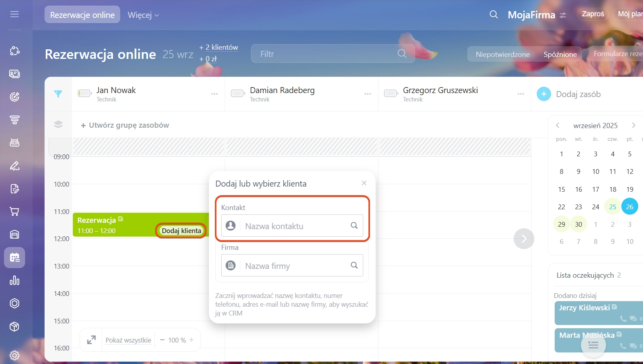Image resolution: width=643 pixels, height=364 pixels.
Task: Open the analytics bar chart sidebar icon
Action: tap(15, 280)
